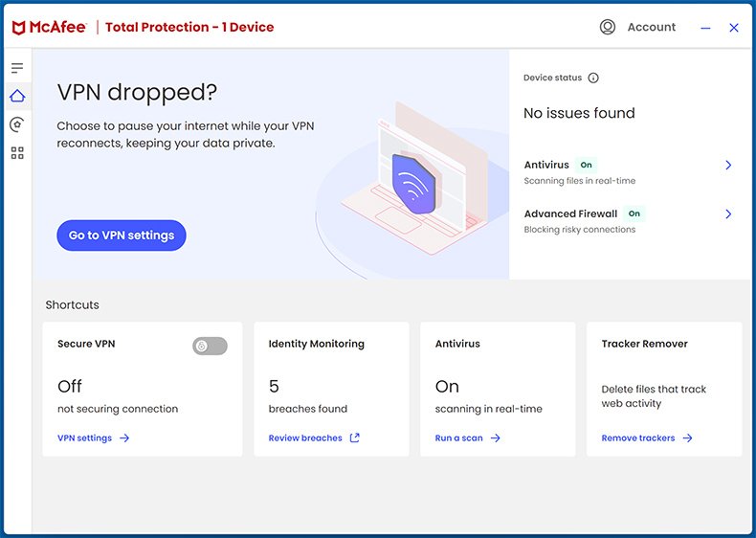
Task: Click the Tracker Remover card title
Action: [x=644, y=344]
